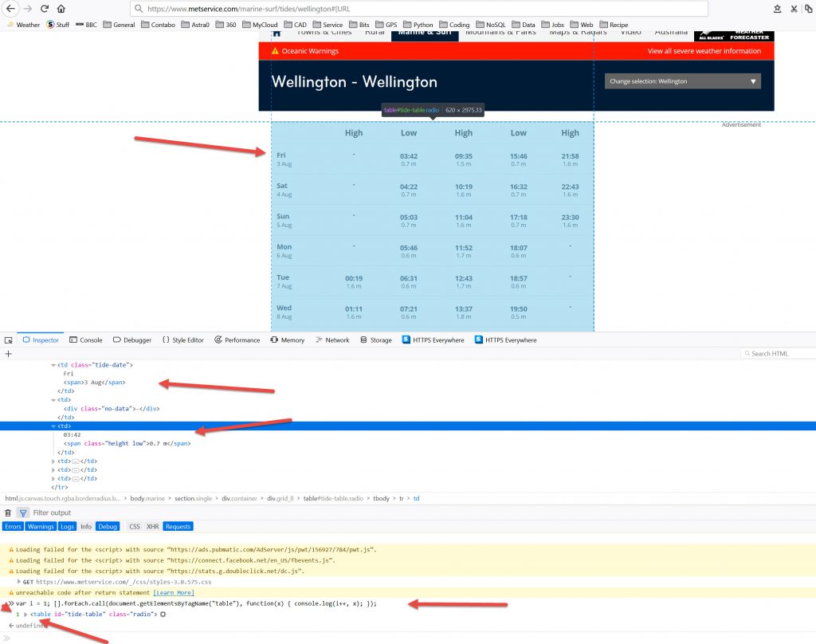Toggle the Errors console filter

point(13,526)
